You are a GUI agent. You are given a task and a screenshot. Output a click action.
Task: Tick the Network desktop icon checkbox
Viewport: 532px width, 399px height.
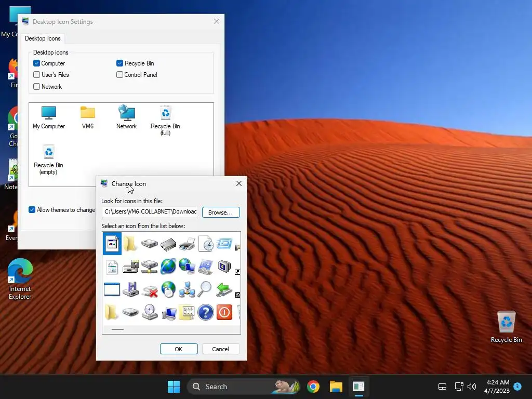click(37, 87)
